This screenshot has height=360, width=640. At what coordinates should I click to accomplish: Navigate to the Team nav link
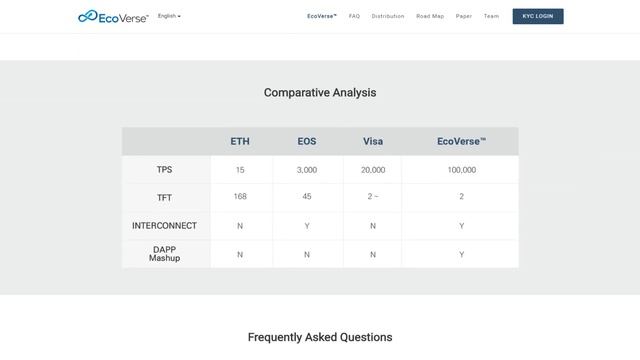click(x=491, y=16)
